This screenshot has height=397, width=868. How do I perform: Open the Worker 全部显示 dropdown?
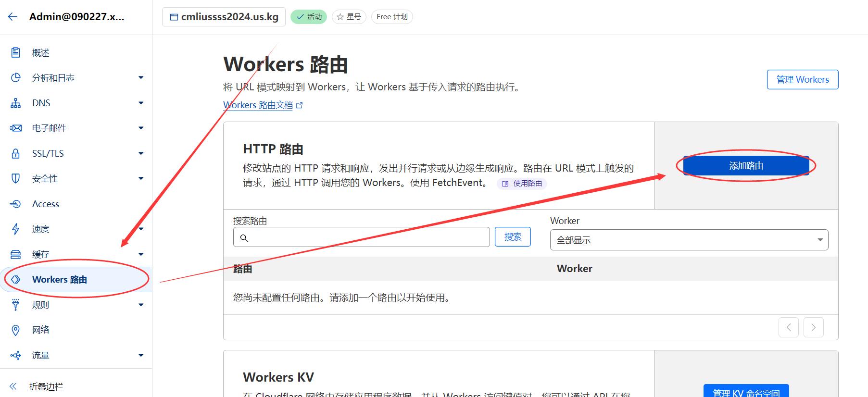[689, 240]
